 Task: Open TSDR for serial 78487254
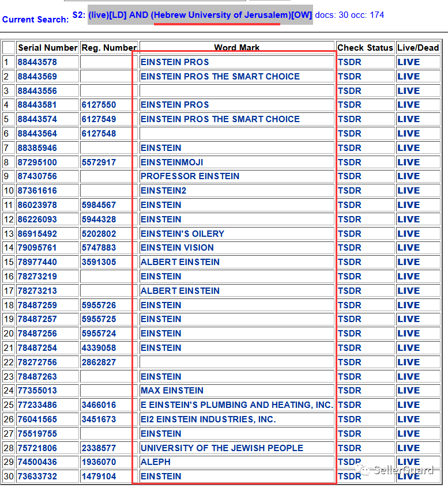[349, 347]
